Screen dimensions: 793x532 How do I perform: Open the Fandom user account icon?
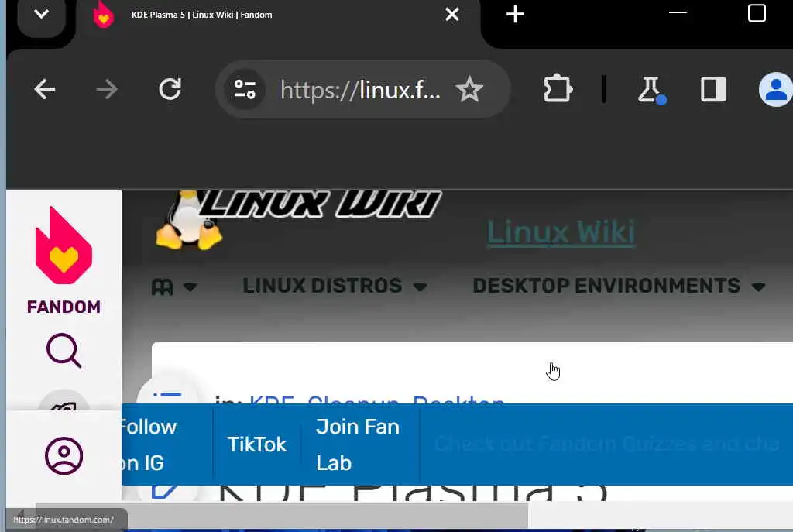64,455
